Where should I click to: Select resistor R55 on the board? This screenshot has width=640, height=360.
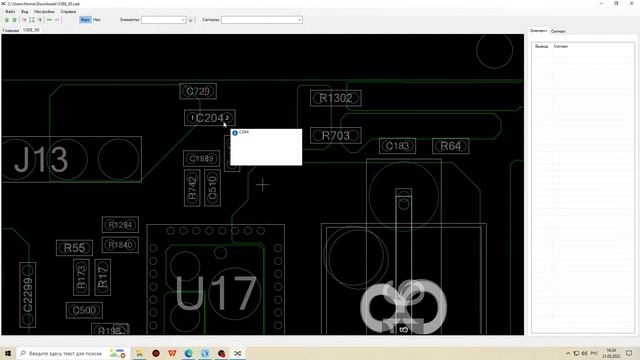[x=74, y=248]
